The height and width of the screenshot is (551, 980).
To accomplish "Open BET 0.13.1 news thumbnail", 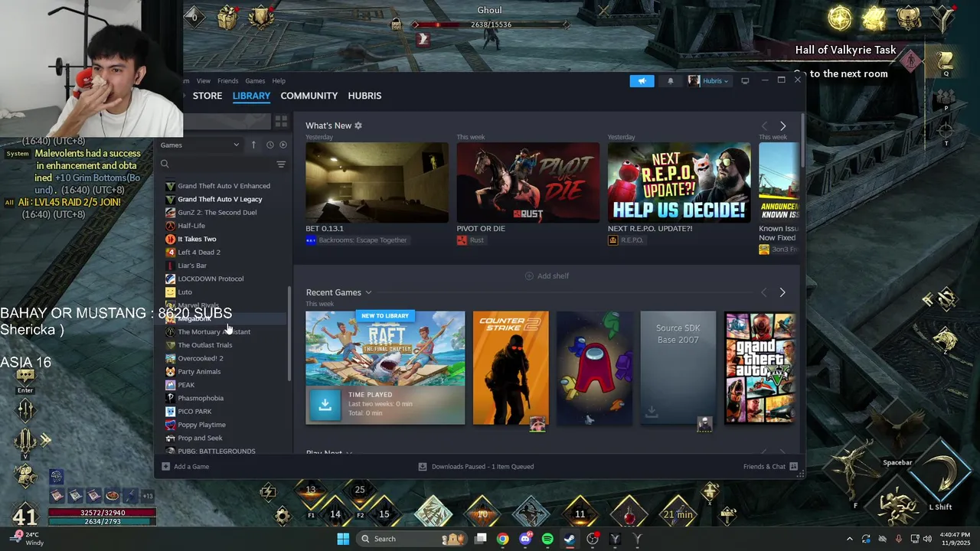I will (x=377, y=182).
